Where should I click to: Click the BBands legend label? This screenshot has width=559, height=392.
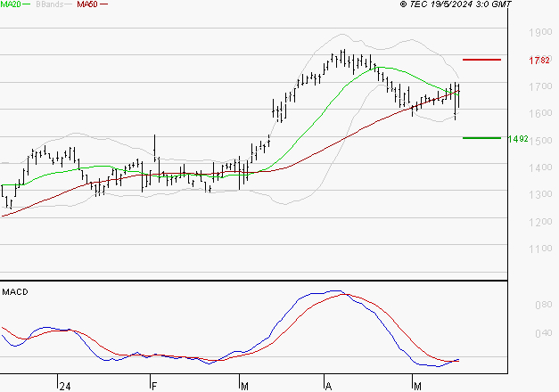click(x=50, y=4)
